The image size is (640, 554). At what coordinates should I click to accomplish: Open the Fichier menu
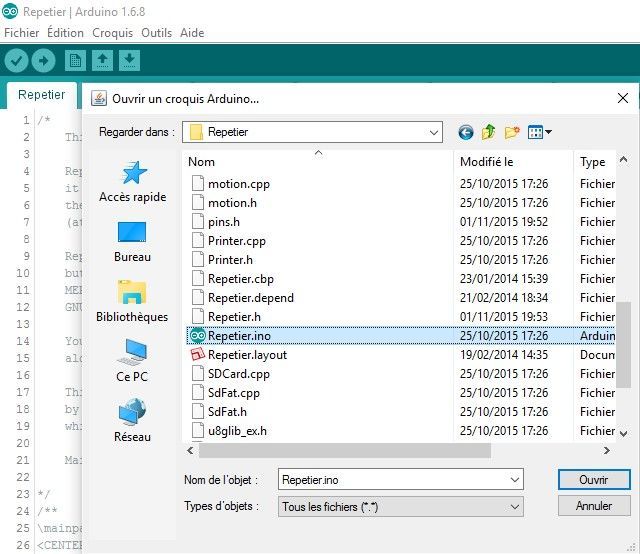click(22, 33)
